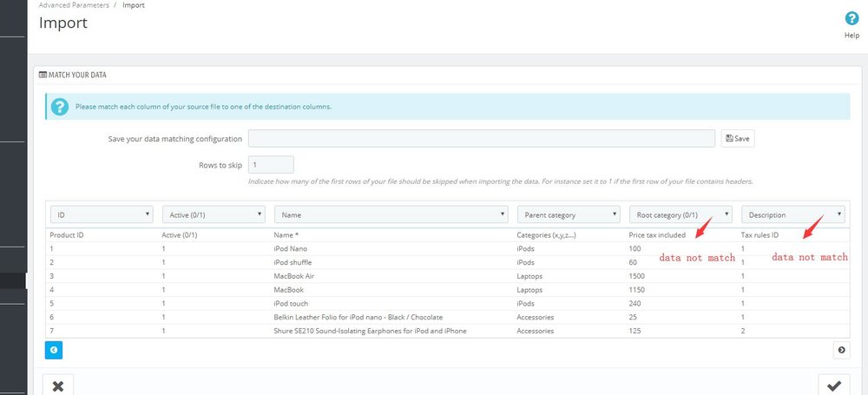Save the data matching configuration

[737, 139]
